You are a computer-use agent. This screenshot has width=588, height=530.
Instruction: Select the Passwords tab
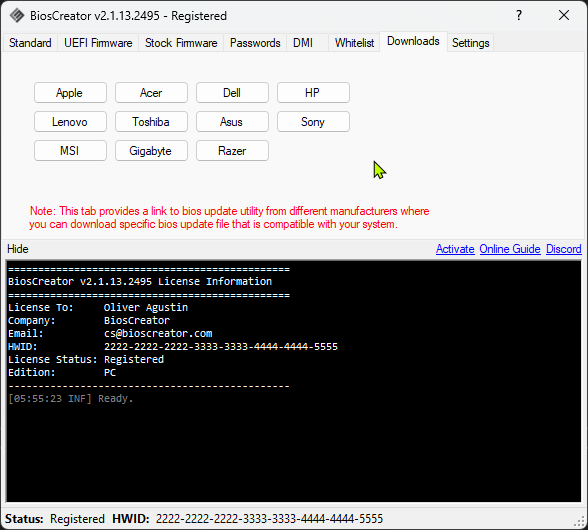click(x=255, y=43)
